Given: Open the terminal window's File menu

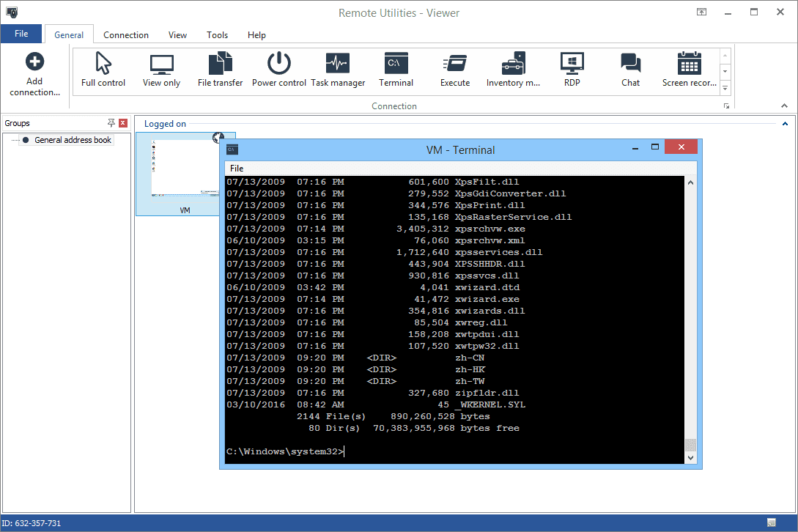Looking at the screenshot, I should 237,169.
